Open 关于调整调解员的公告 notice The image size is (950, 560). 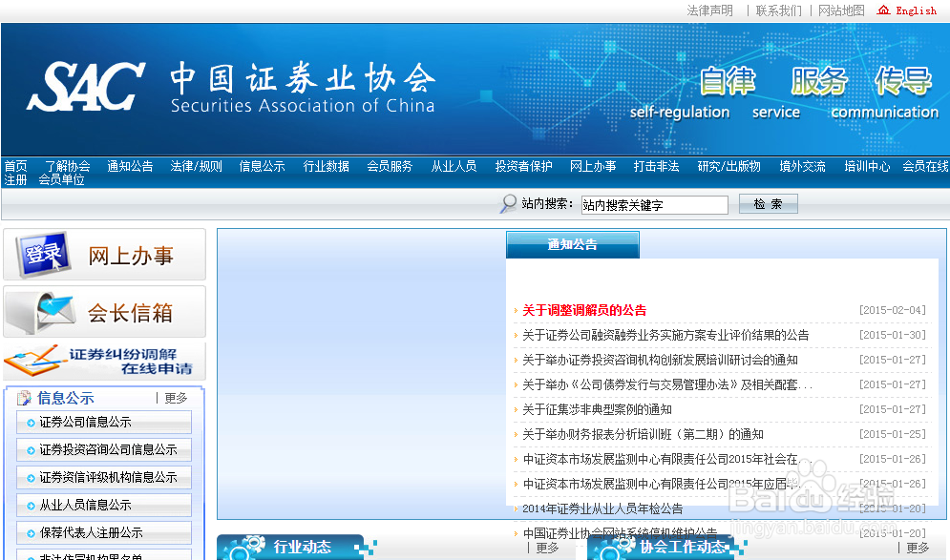point(584,311)
